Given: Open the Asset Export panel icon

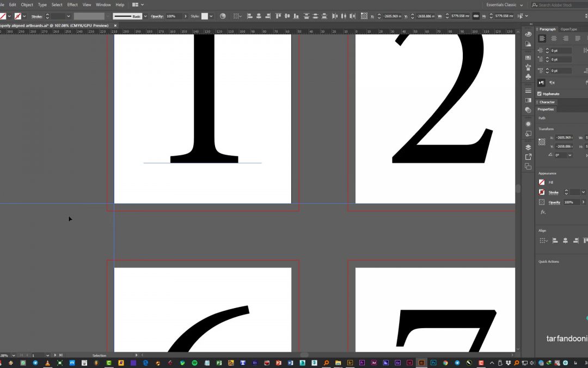Looking at the screenshot, I should (x=528, y=157).
